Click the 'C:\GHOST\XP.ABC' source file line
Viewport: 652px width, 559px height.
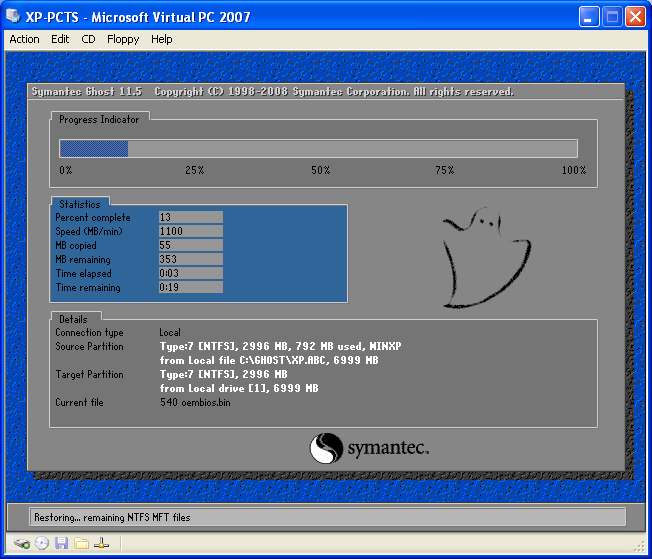[x=269, y=360]
